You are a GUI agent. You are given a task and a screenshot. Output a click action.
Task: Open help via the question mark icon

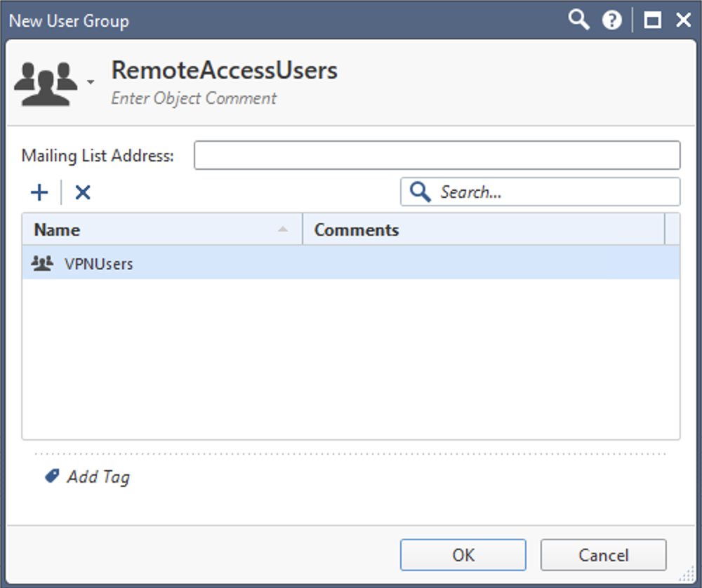(x=611, y=20)
